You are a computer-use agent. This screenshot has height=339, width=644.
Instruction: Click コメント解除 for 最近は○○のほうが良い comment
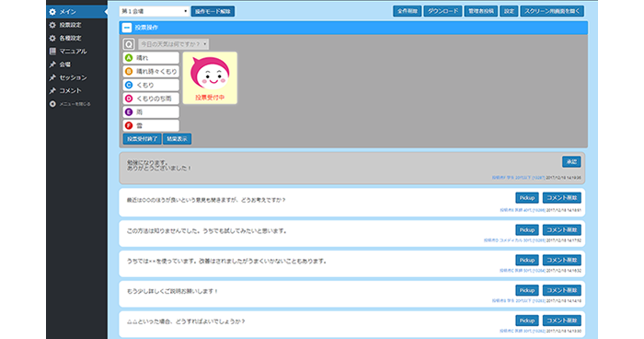562,198
